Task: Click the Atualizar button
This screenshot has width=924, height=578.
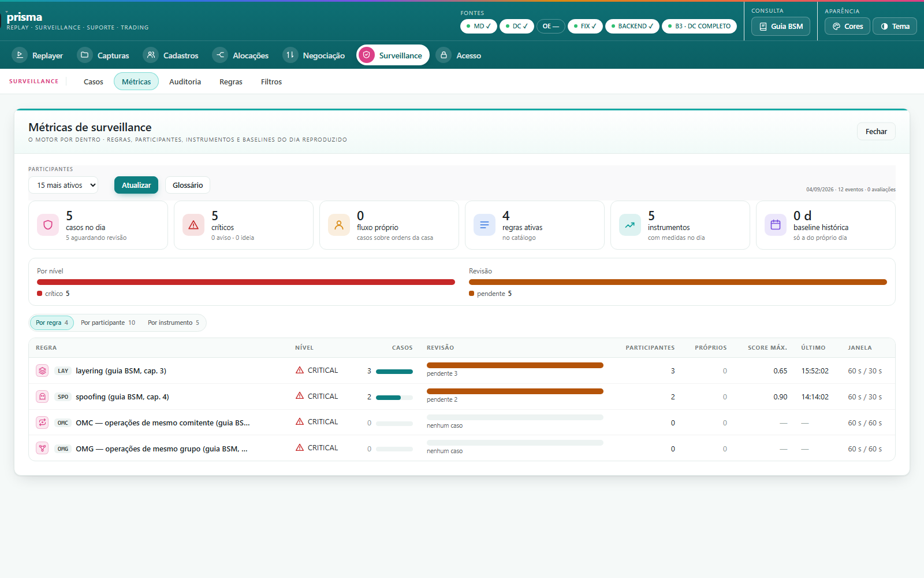Action: coord(136,185)
